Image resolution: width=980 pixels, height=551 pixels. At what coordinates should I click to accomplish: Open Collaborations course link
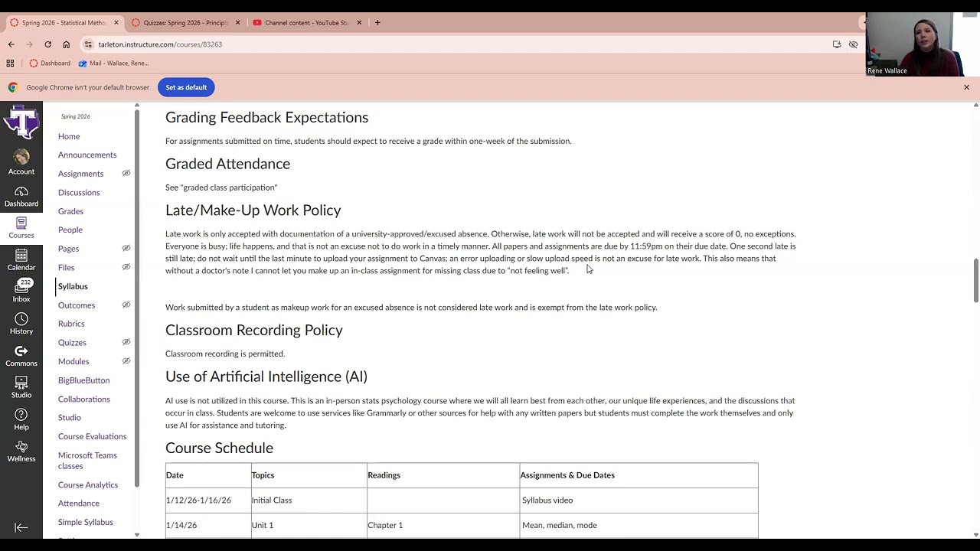(x=84, y=399)
